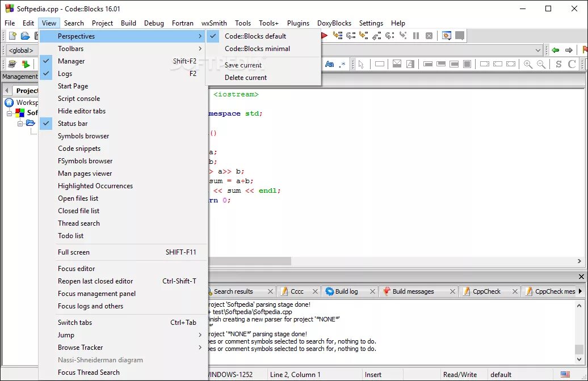Toggle the regex search icon
The image size is (588, 381).
[x=342, y=64]
